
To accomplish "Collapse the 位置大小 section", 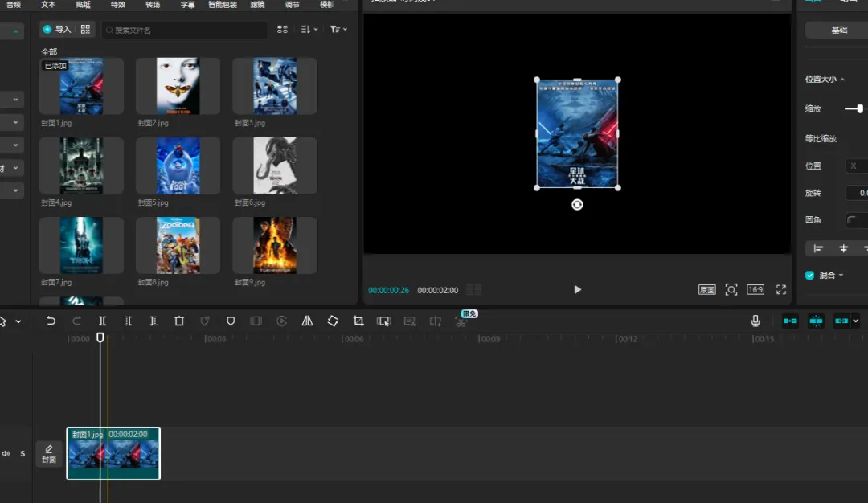I will [842, 79].
